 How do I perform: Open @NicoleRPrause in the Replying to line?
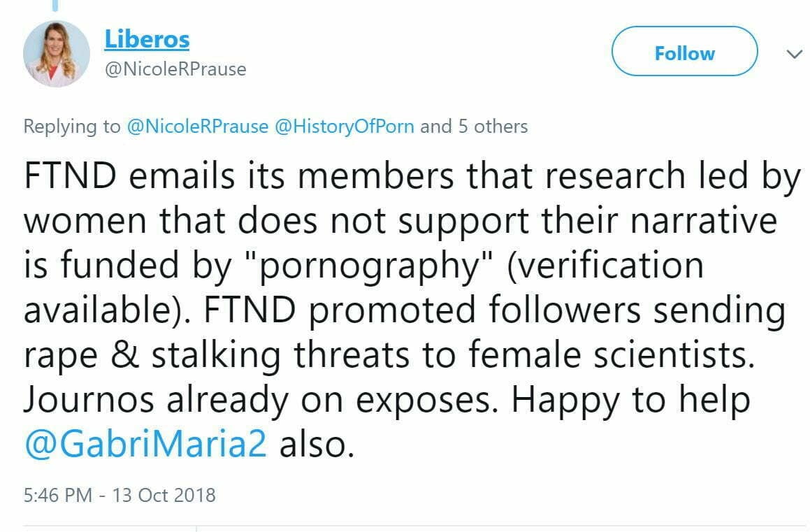click(198, 127)
